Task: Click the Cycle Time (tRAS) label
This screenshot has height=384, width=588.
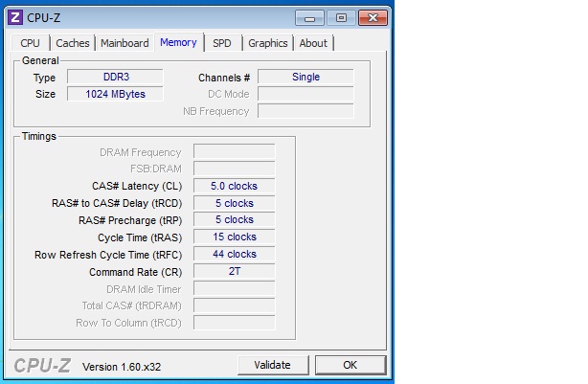Action: 140,237
